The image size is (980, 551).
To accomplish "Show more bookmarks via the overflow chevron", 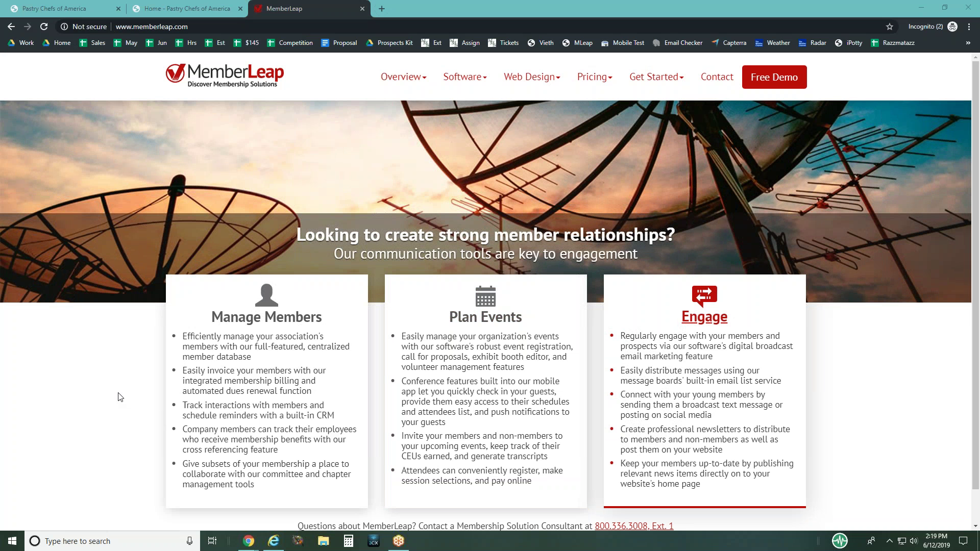I will 968,43.
